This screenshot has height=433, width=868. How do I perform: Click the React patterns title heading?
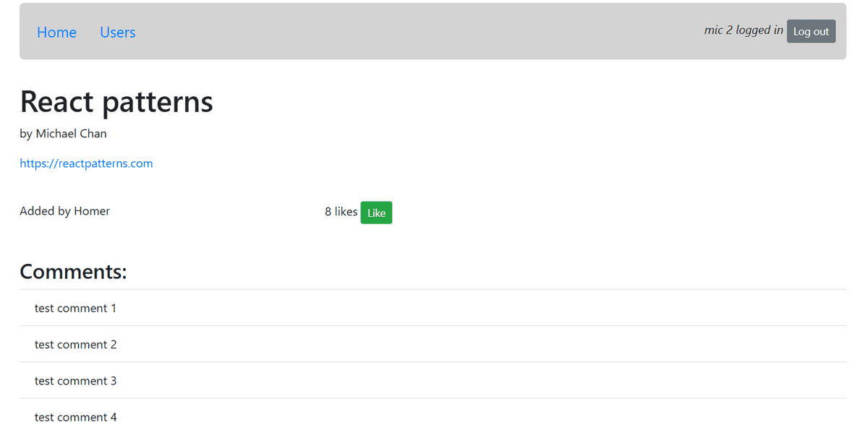click(x=116, y=102)
